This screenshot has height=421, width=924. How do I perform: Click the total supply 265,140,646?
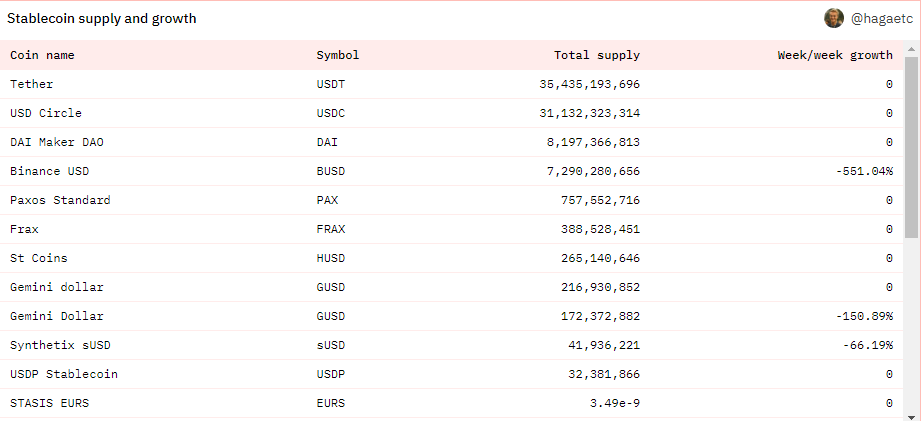pos(600,258)
